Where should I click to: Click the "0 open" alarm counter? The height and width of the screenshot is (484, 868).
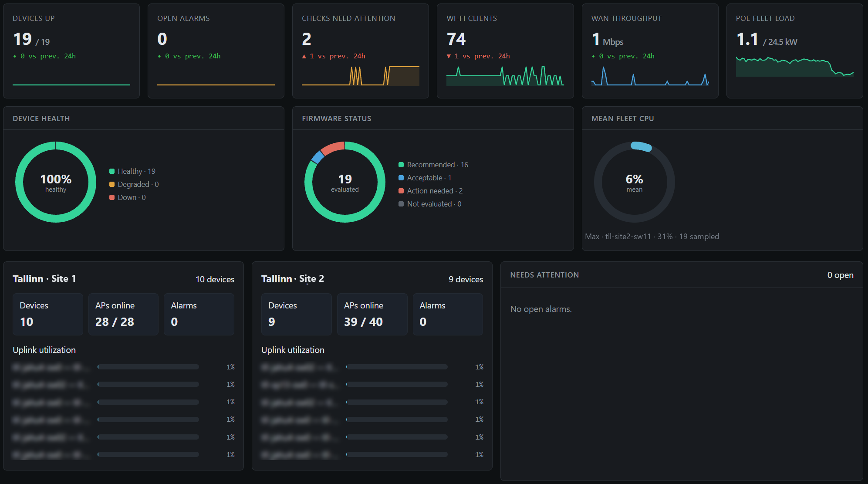(x=840, y=275)
